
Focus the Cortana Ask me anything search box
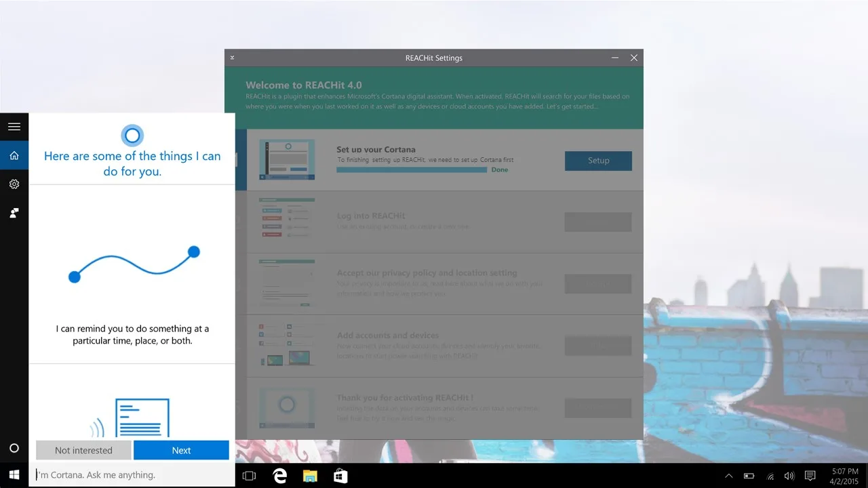tap(132, 475)
